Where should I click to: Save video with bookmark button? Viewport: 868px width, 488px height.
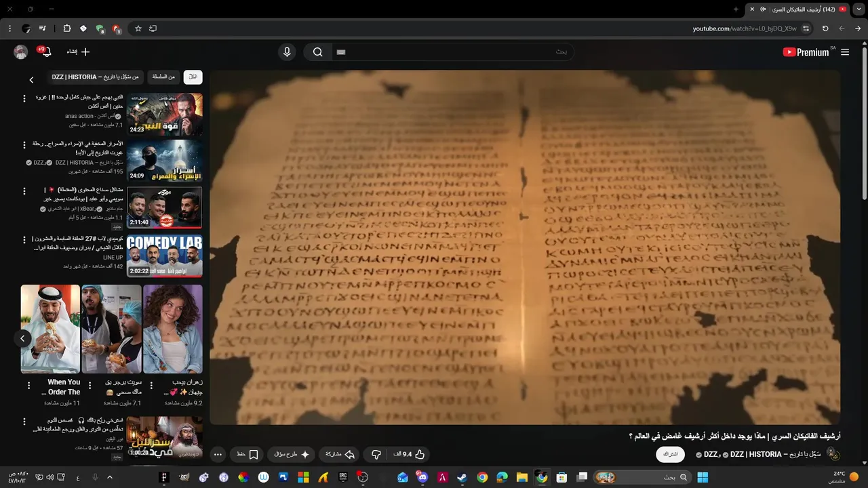[x=247, y=454]
